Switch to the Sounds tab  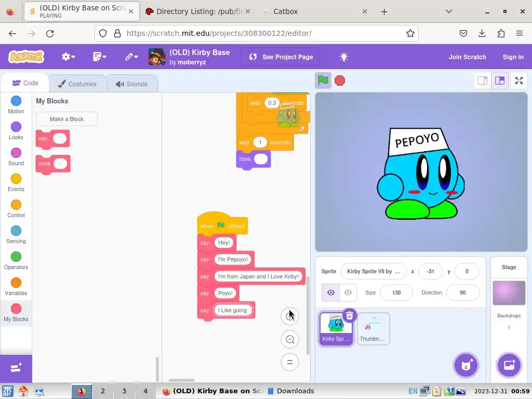(132, 84)
